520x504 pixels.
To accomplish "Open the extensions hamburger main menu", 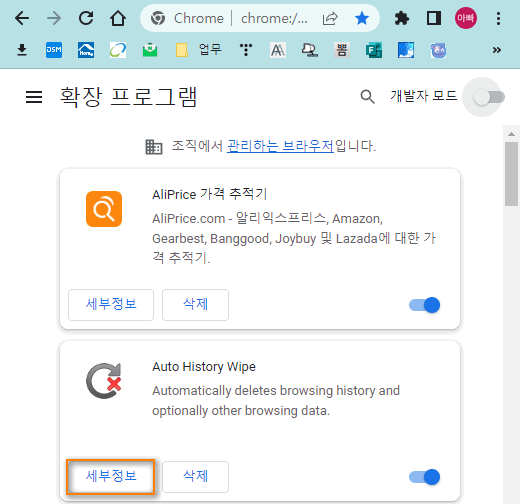I will pyautogui.click(x=34, y=97).
